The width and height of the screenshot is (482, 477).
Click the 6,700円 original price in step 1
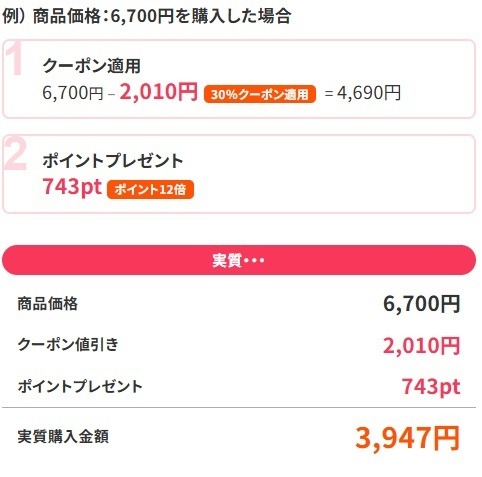pos(73,93)
